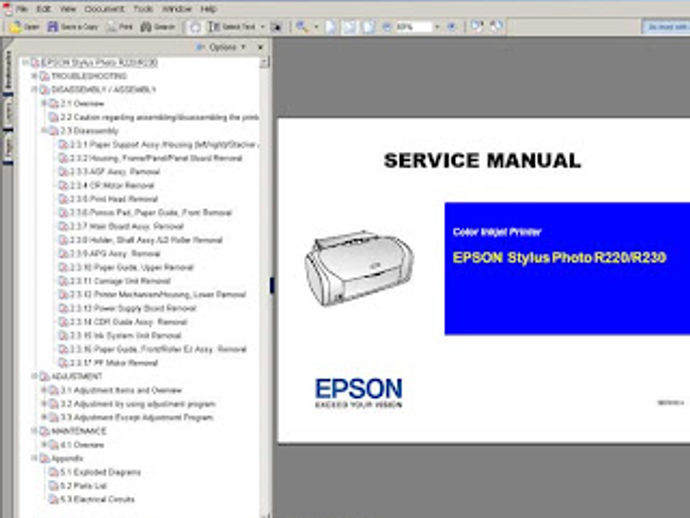Click the Print toolbar button
This screenshot has height=518, width=690.
[x=120, y=27]
